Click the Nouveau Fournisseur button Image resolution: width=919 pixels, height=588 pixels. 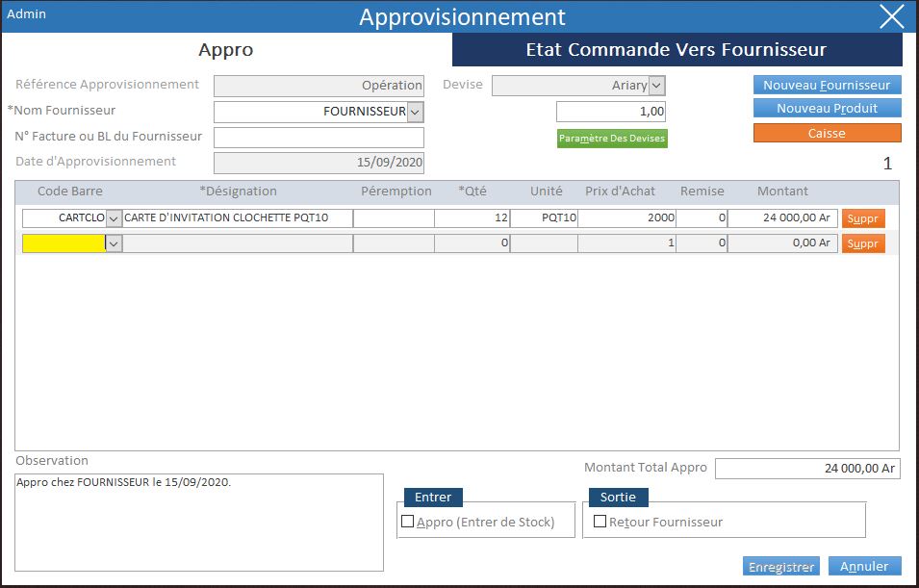827,85
